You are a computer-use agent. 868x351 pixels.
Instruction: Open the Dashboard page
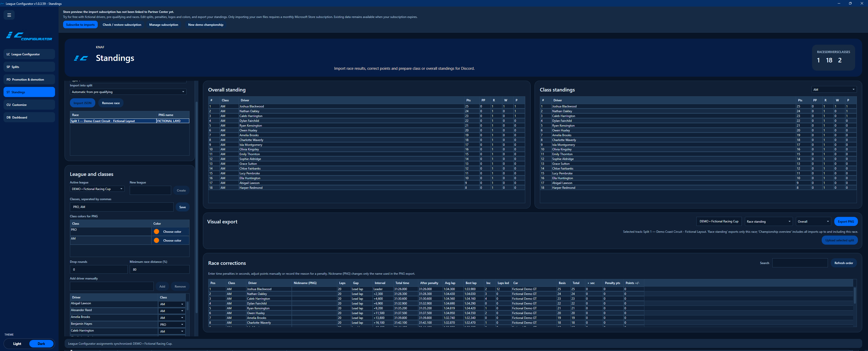point(29,118)
